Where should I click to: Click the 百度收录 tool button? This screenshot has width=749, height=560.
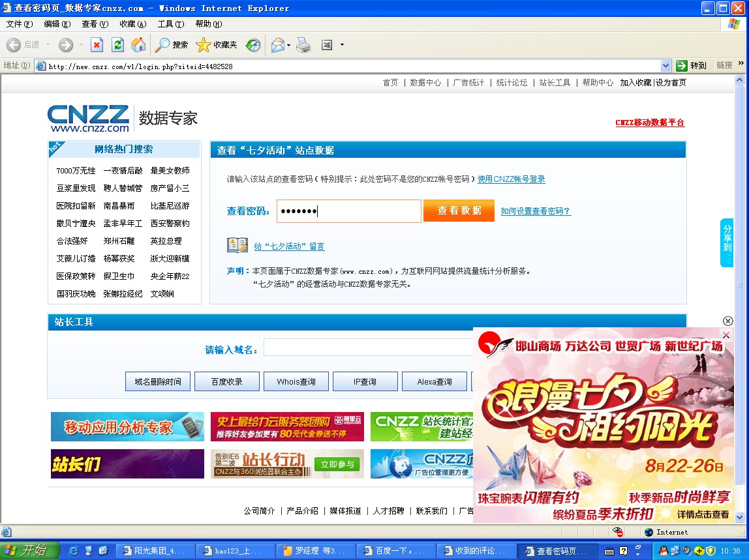[x=227, y=381]
